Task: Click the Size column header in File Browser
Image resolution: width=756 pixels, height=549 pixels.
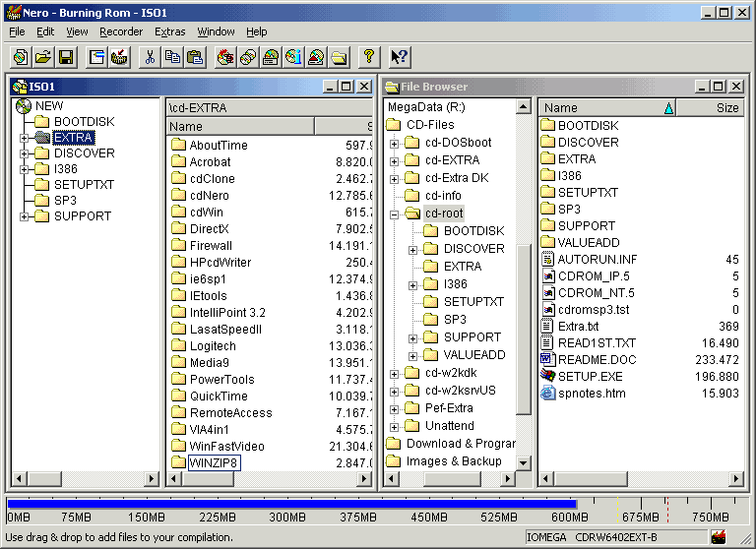Action: (x=710, y=108)
